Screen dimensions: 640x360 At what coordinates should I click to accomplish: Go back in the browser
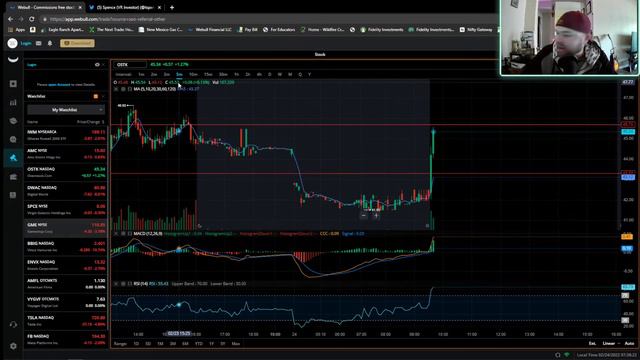coord(10,19)
